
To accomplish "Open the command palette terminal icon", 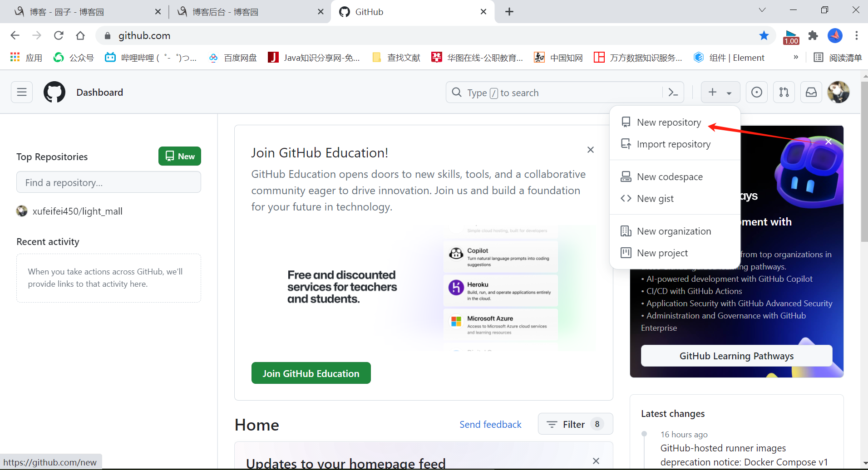I will (x=674, y=92).
